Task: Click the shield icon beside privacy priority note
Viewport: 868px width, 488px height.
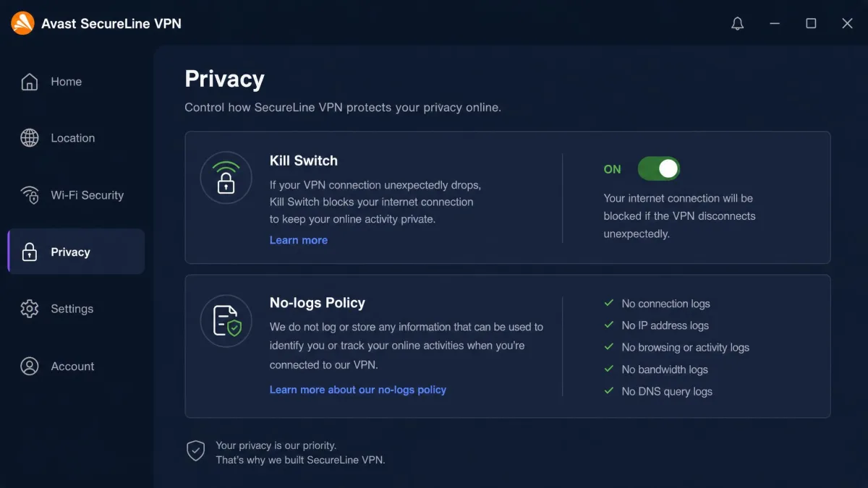Action: [195, 451]
